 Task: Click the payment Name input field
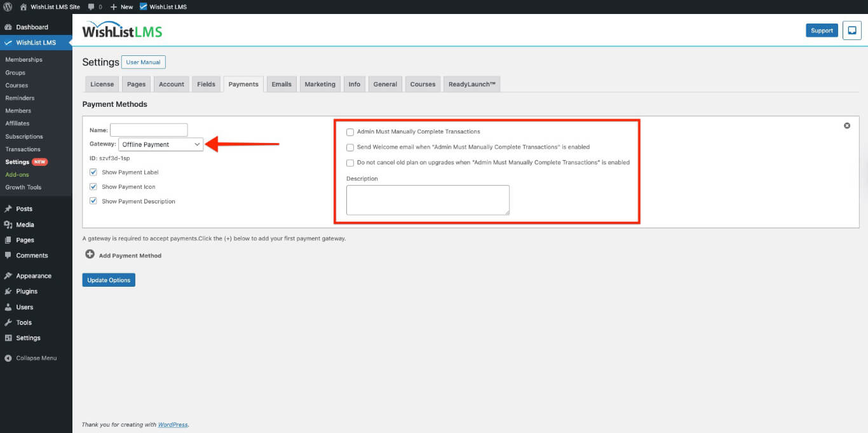click(x=149, y=130)
